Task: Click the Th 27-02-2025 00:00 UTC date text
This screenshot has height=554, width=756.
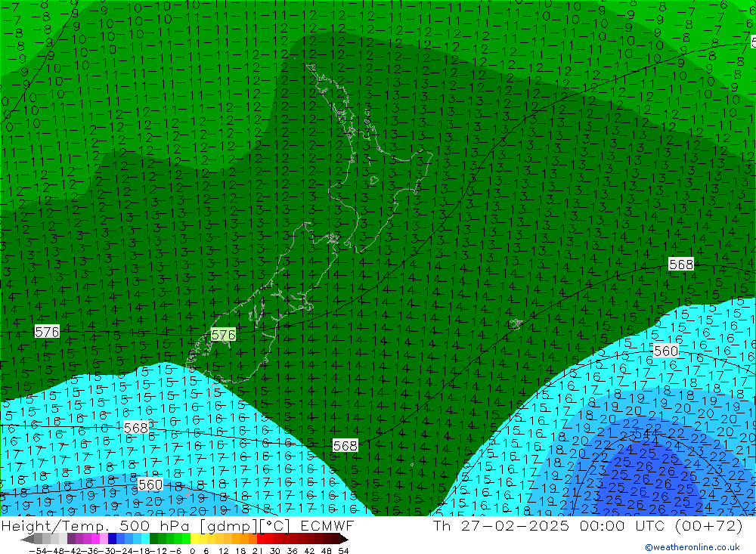Action: [587, 525]
